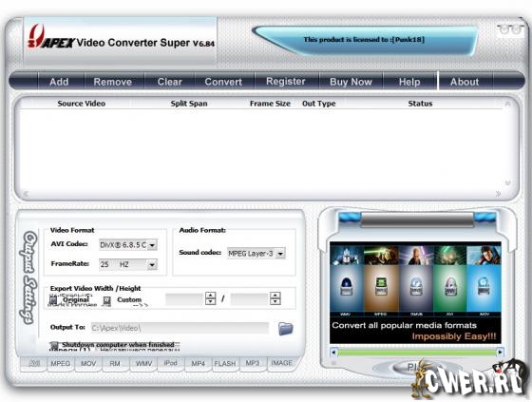
Task: Click the Buy Now menu item
Action: point(351,82)
